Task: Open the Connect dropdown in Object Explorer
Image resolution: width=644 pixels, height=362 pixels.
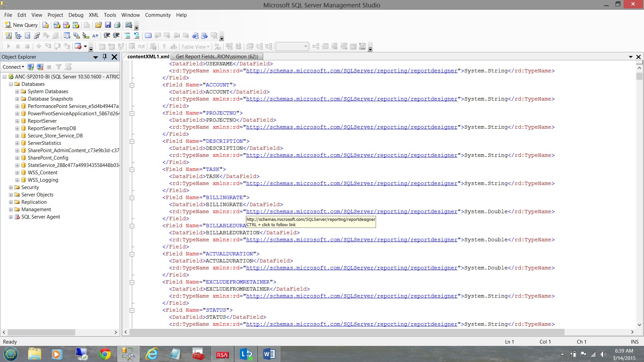Action: pyautogui.click(x=13, y=67)
